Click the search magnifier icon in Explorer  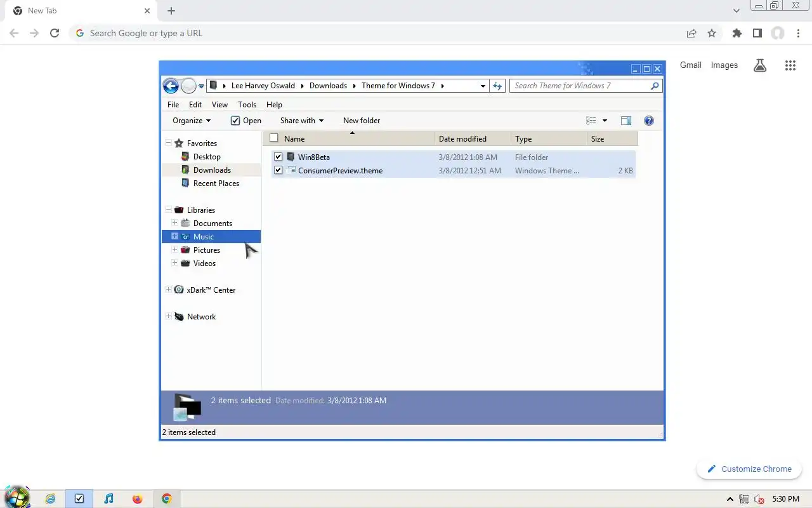pos(655,86)
